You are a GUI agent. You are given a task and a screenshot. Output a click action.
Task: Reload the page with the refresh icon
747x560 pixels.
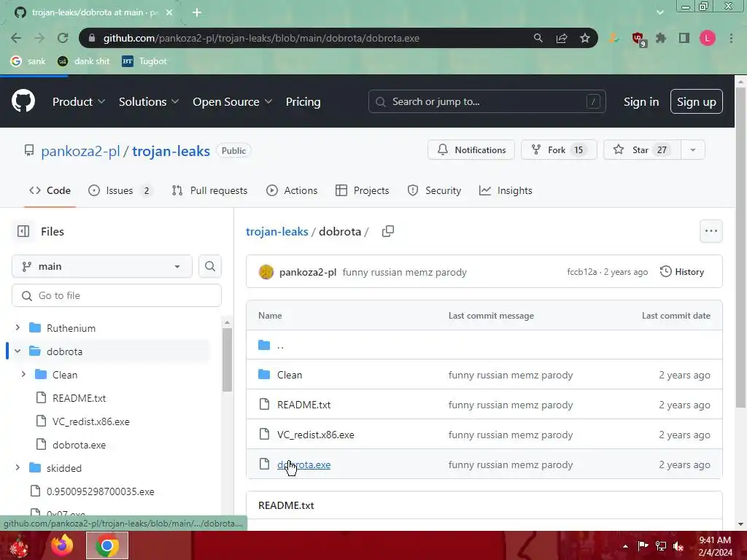click(x=63, y=38)
